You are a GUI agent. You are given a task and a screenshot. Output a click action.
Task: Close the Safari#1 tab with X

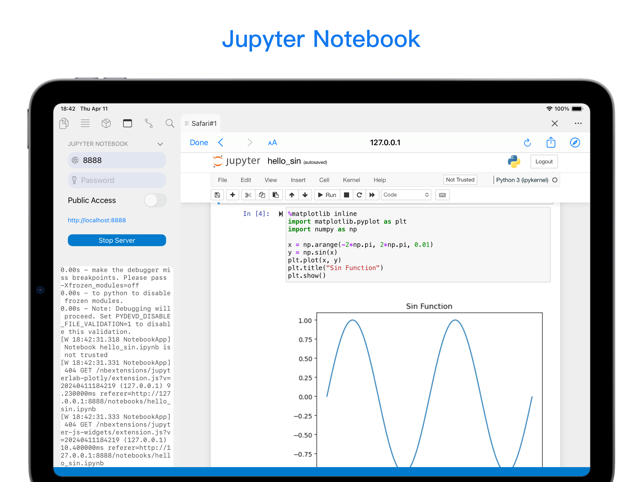coord(554,123)
